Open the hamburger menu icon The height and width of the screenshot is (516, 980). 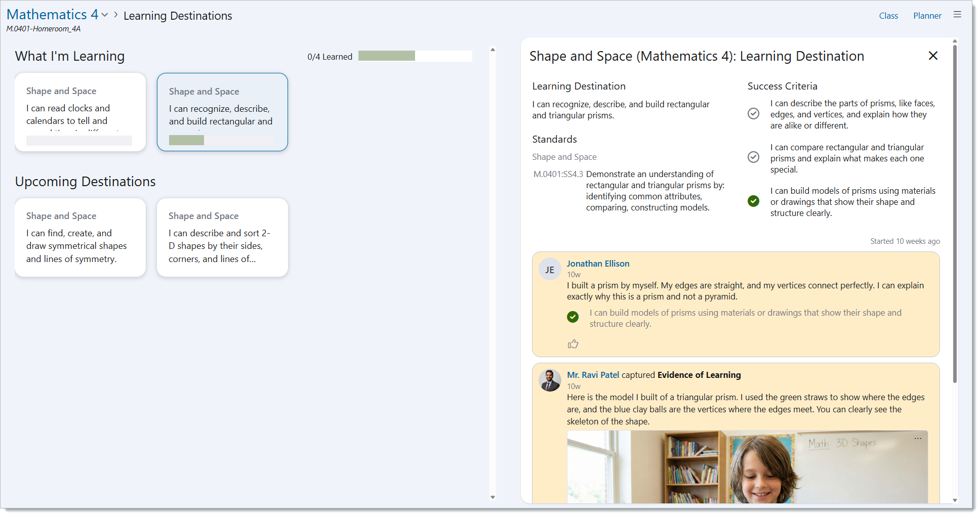click(957, 15)
